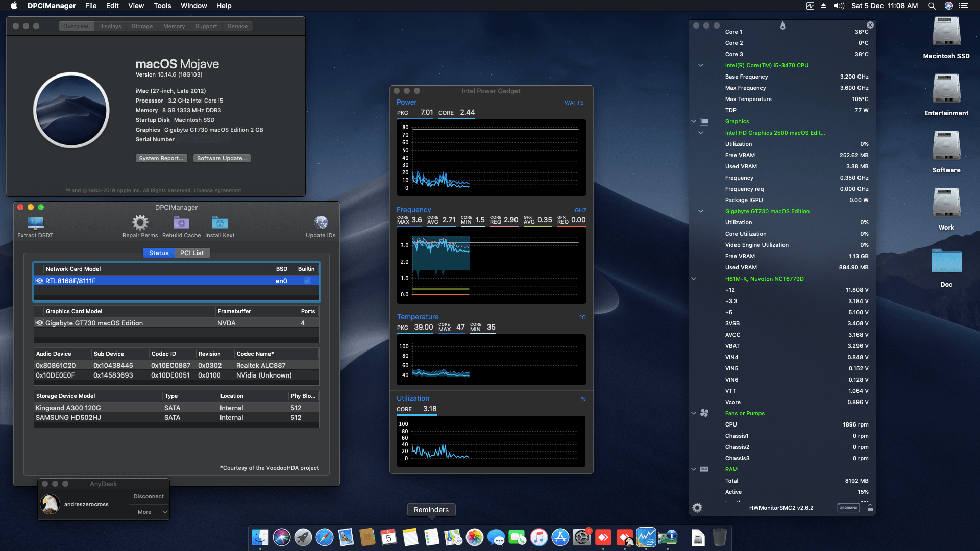Click the Install Kext icon

point(219,223)
